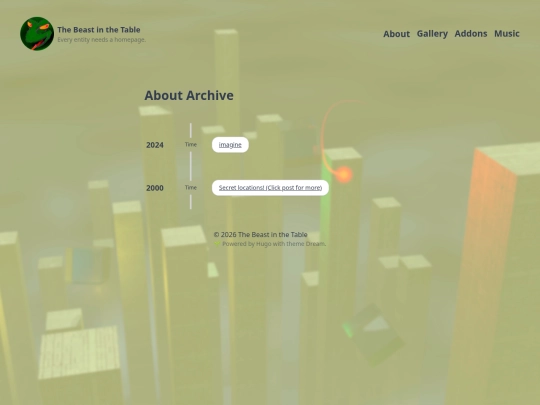Click the green heart icon in footer
This screenshot has width=540, height=405.
click(x=217, y=244)
